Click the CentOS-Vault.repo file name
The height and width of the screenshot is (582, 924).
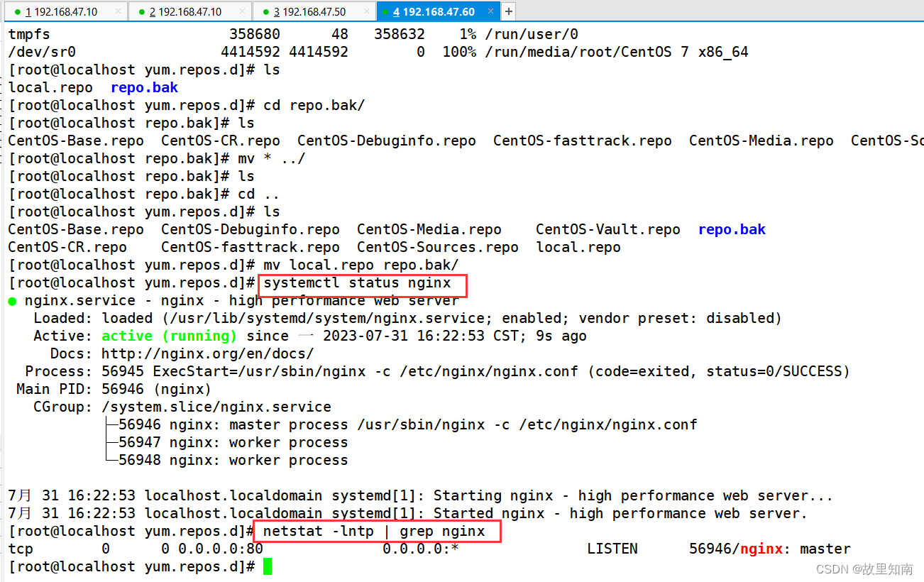(608, 229)
